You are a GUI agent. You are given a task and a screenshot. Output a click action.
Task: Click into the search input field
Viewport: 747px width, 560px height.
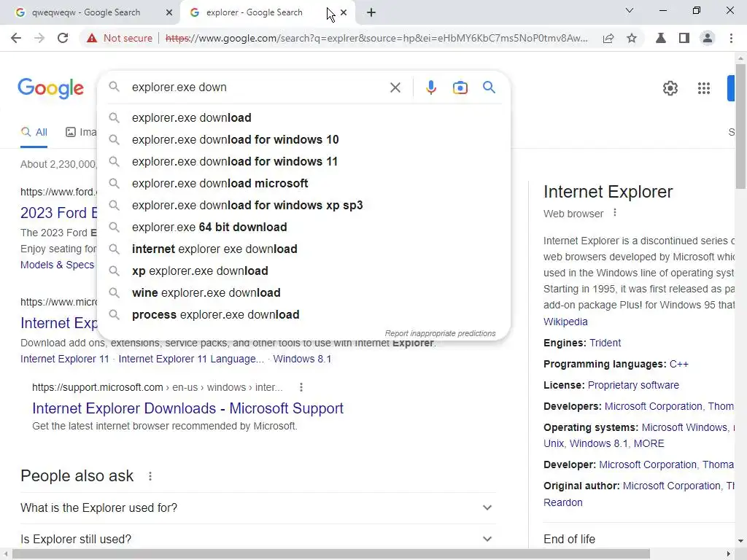coord(258,87)
